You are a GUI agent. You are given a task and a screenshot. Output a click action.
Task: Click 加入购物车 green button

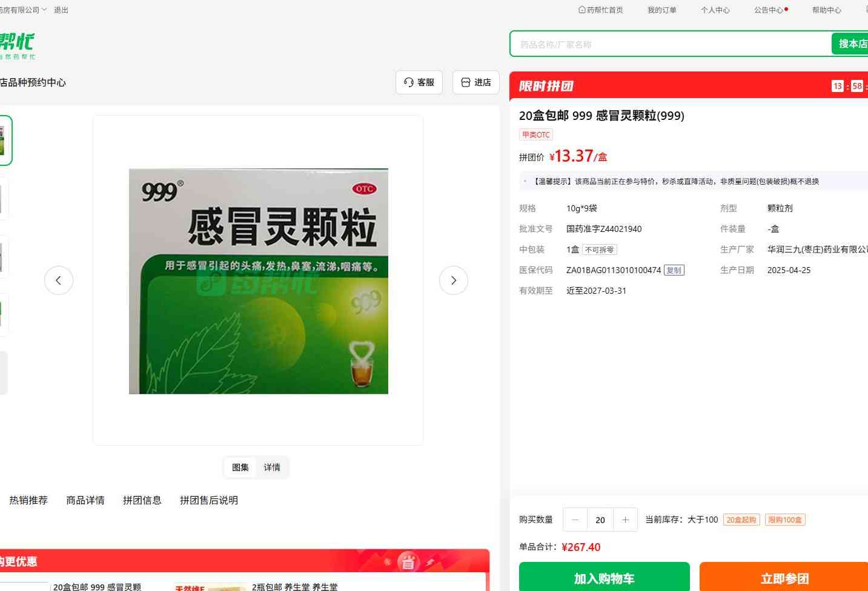pyautogui.click(x=604, y=578)
